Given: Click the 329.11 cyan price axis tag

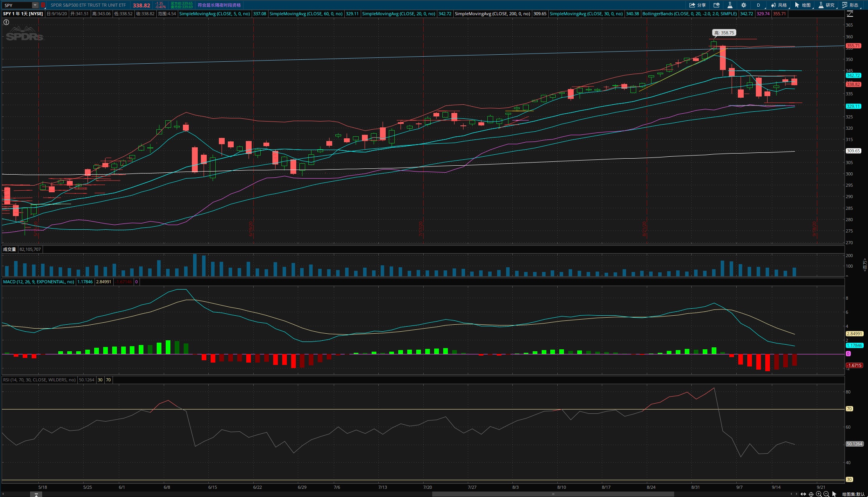Looking at the screenshot, I should 854,106.
